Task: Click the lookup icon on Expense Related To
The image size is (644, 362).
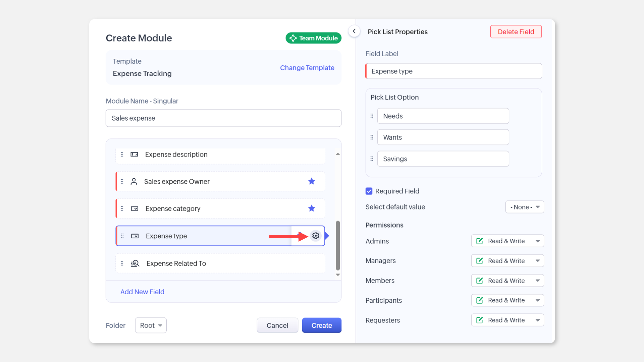Action: pos(135,263)
